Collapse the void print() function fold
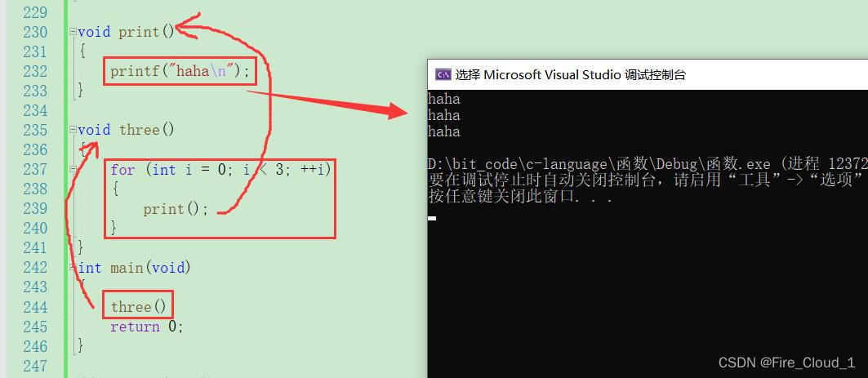 [x=73, y=32]
